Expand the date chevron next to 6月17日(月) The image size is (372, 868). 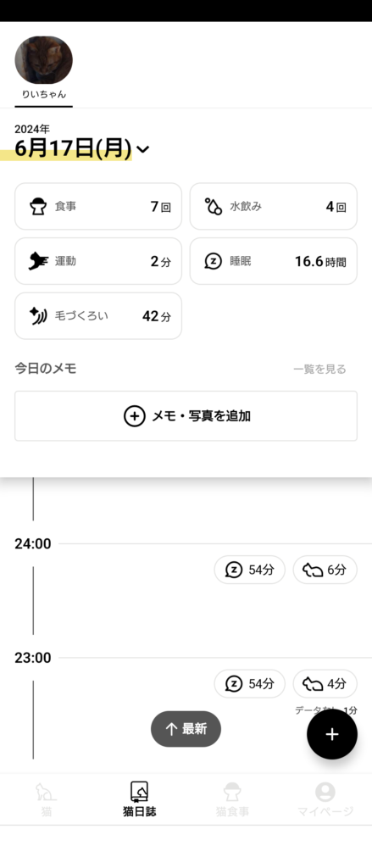143,149
